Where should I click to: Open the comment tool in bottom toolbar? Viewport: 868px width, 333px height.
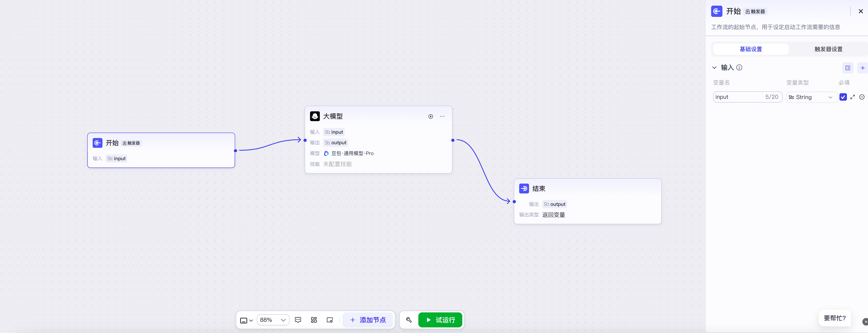(298, 320)
